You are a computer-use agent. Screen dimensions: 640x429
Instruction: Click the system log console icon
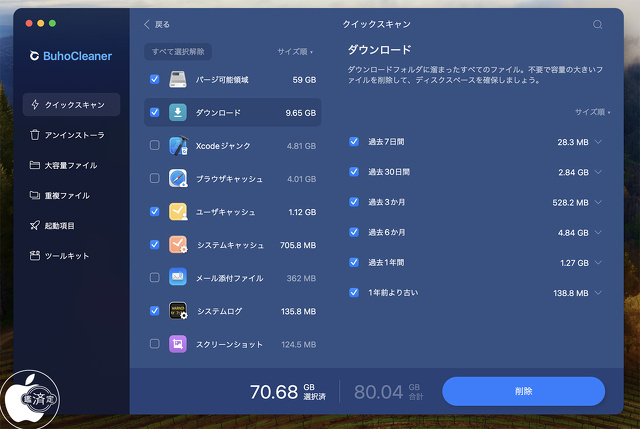[178, 311]
